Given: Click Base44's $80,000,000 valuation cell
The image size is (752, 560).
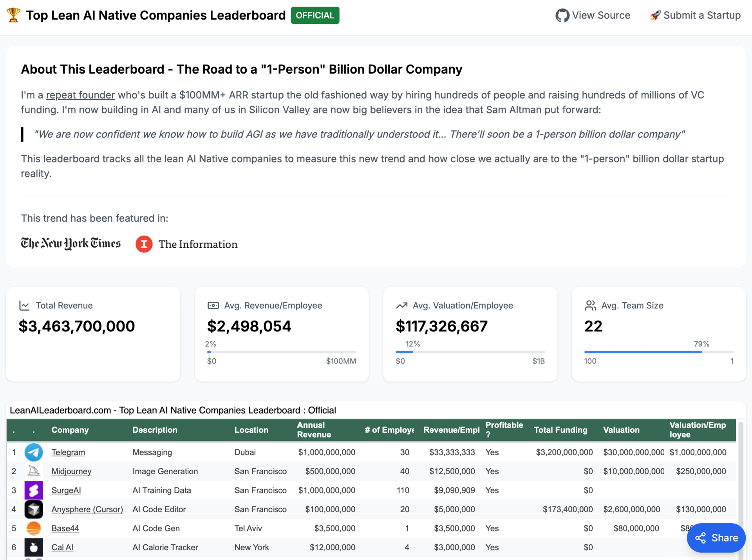Looking at the screenshot, I should coord(636,528).
